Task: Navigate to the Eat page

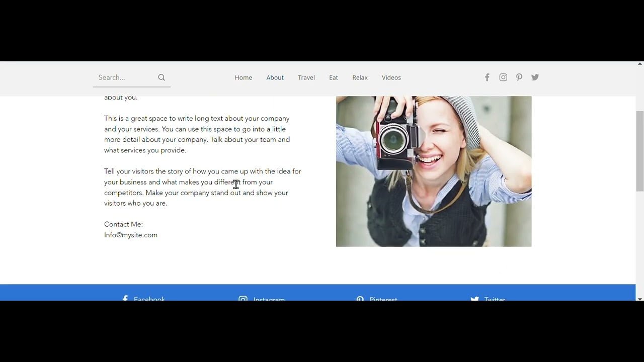Action: click(334, 77)
